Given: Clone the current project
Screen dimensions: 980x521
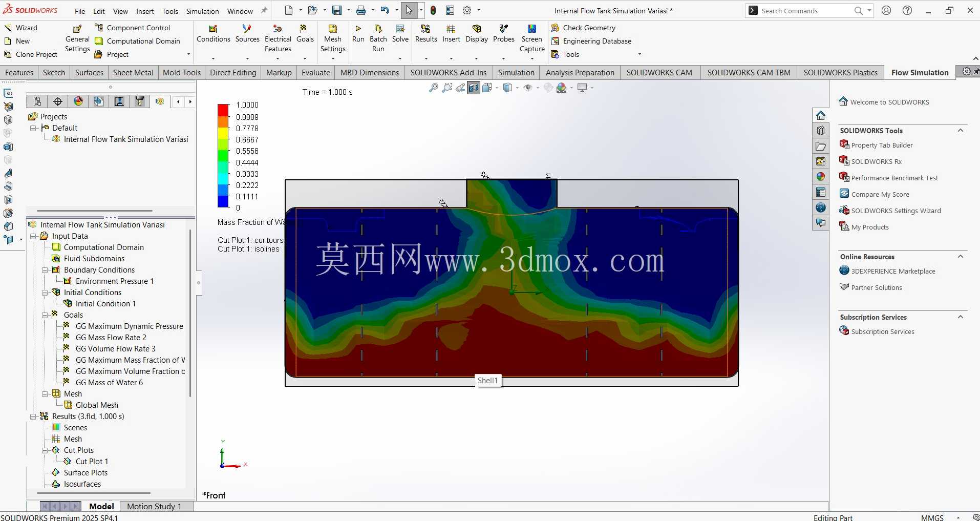Looking at the screenshot, I should (x=31, y=54).
